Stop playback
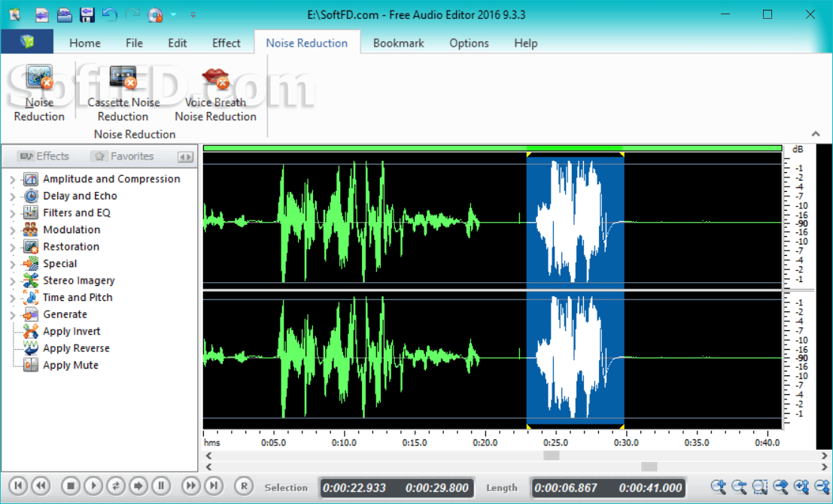The width and height of the screenshot is (833, 504). click(x=70, y=485)
